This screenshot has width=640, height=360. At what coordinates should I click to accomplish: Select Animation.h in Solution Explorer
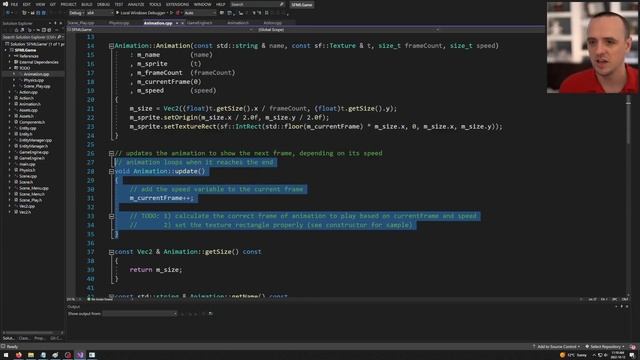pyautogui.click(x=29, y=104)
